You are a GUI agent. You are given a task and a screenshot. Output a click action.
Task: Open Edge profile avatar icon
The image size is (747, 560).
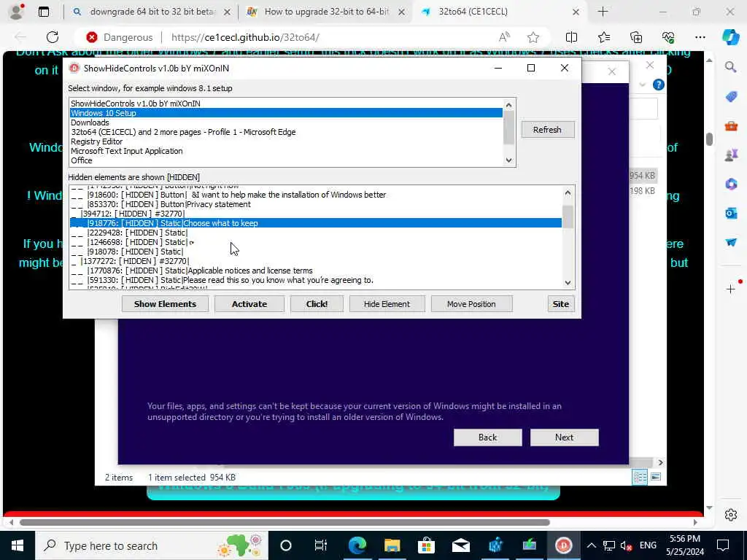(x=16, y=12)
